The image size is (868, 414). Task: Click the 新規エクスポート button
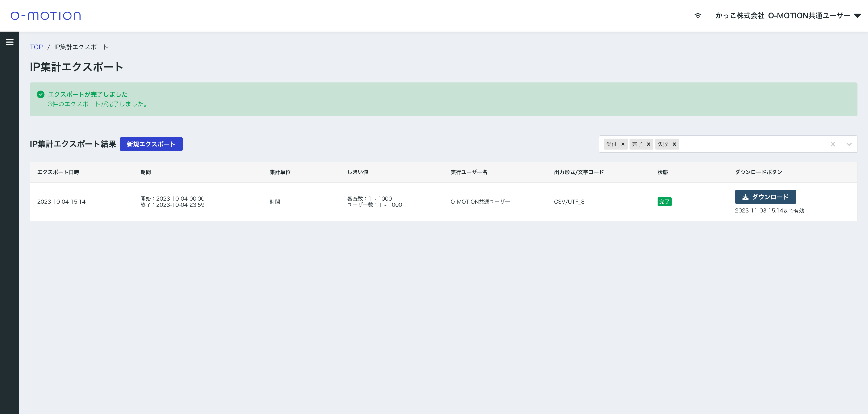pyautogui.click(x=151, y=144)
